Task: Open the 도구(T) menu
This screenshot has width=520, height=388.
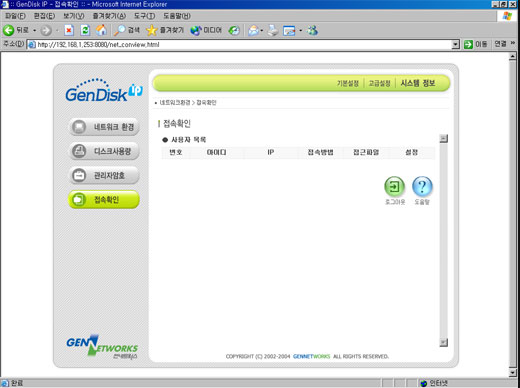Action: [144, 16]
